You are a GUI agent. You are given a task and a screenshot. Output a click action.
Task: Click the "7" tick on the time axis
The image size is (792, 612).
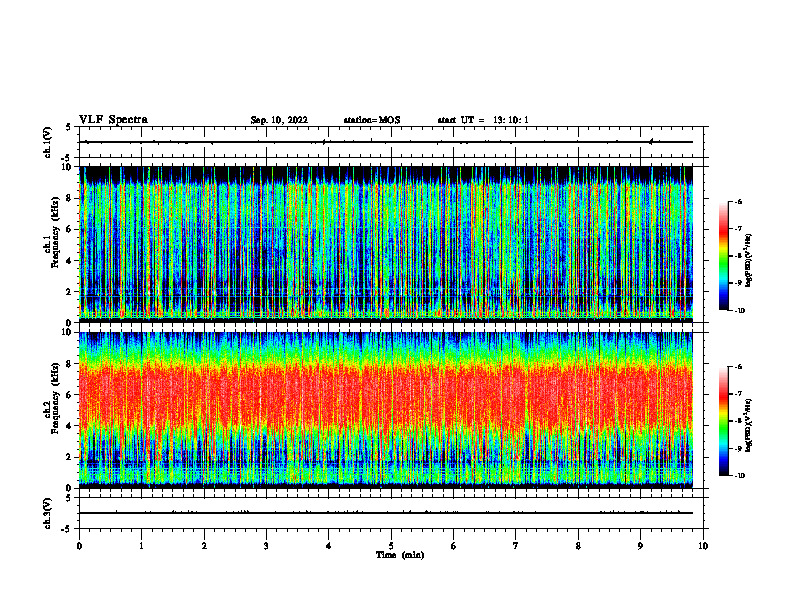tap(516, 546)
